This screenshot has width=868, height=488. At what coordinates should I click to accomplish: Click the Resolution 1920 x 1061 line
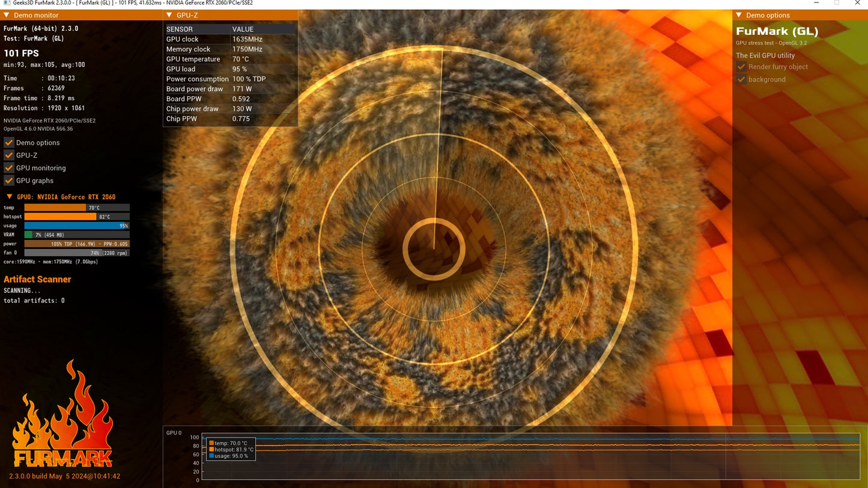pos(44,108)
